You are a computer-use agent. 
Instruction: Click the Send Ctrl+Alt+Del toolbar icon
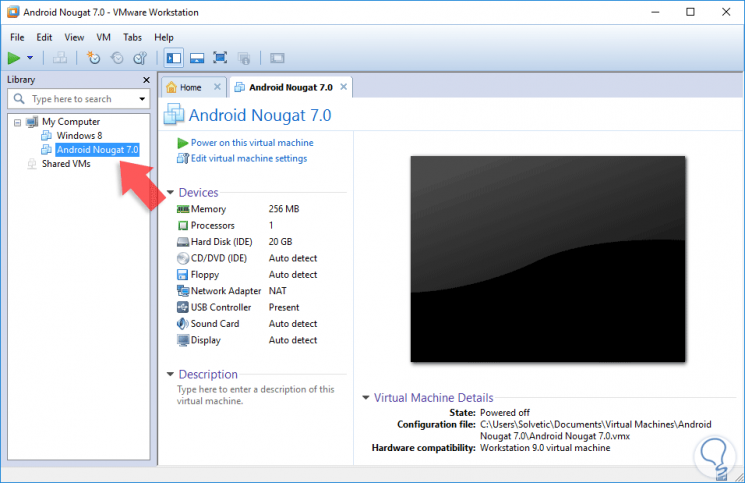tap(60, 58)
